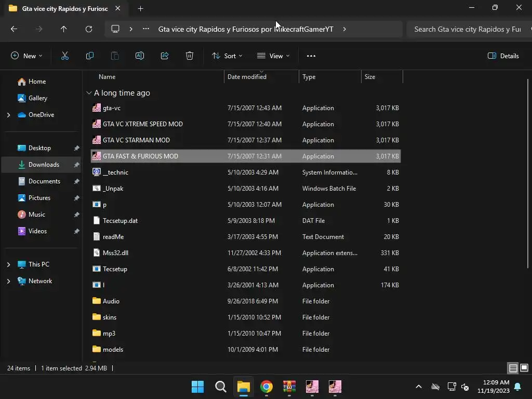Launch Google Chrome from taskbar
The width and height of the screenshot is (532, 399).
267,387
